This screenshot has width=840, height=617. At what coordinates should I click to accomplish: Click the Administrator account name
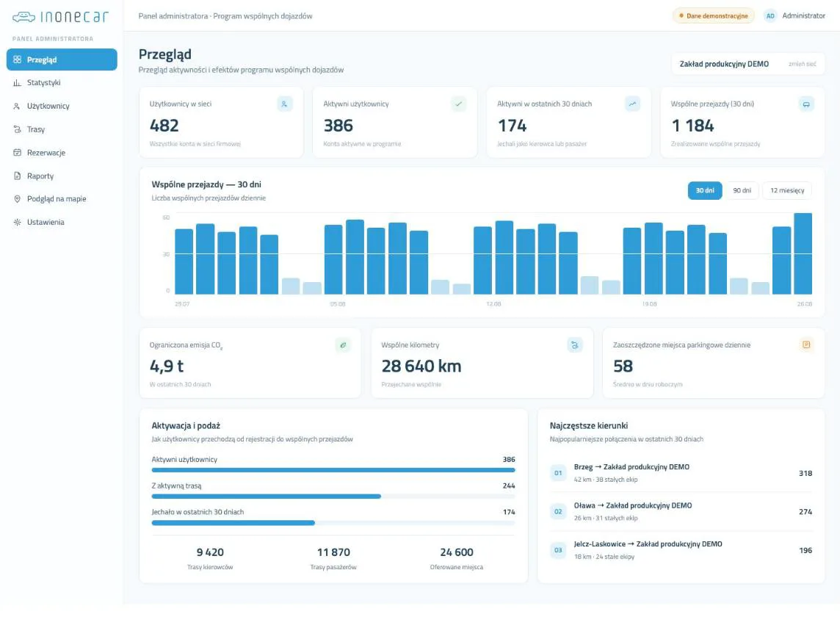(803, 16)
